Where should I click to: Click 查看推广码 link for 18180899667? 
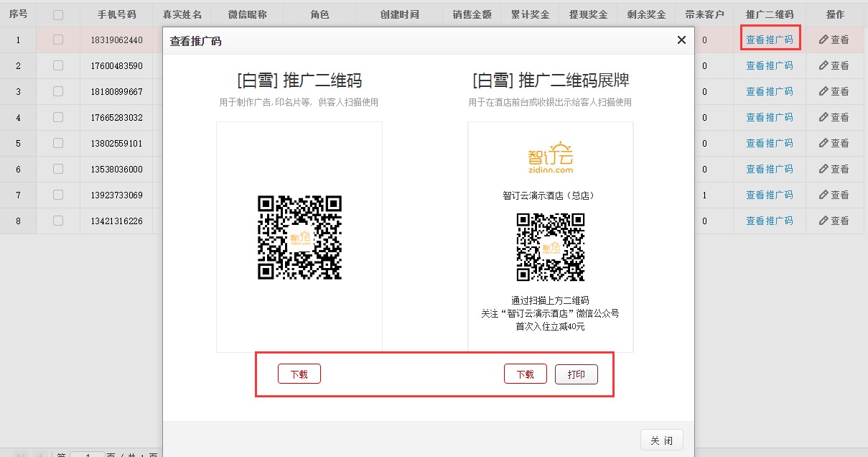[x=770, y=92]
